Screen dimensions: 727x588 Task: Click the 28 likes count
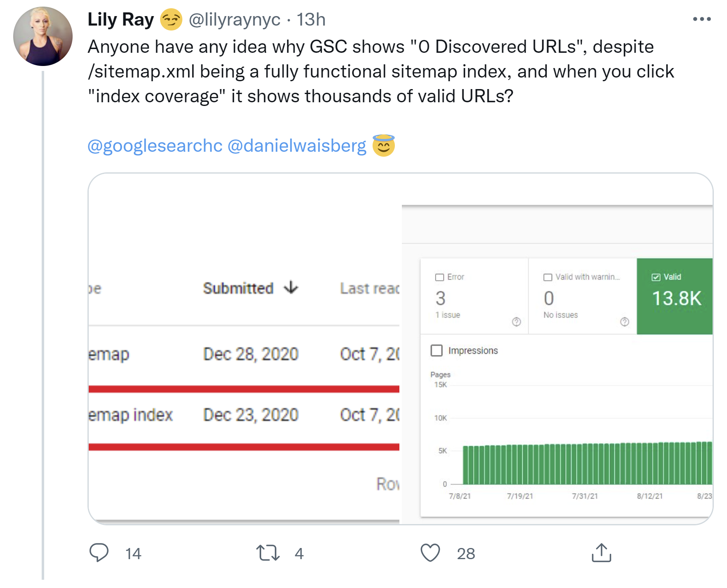(x=465, y=554)
